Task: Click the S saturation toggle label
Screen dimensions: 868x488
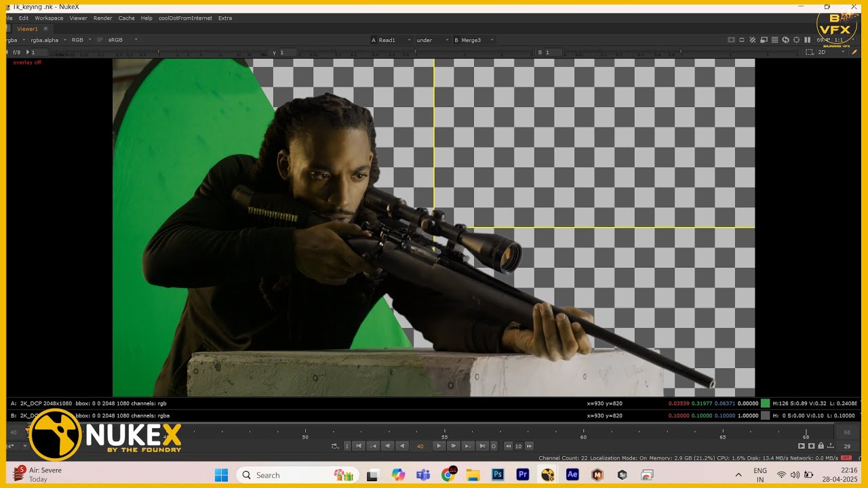Action: 540,52
